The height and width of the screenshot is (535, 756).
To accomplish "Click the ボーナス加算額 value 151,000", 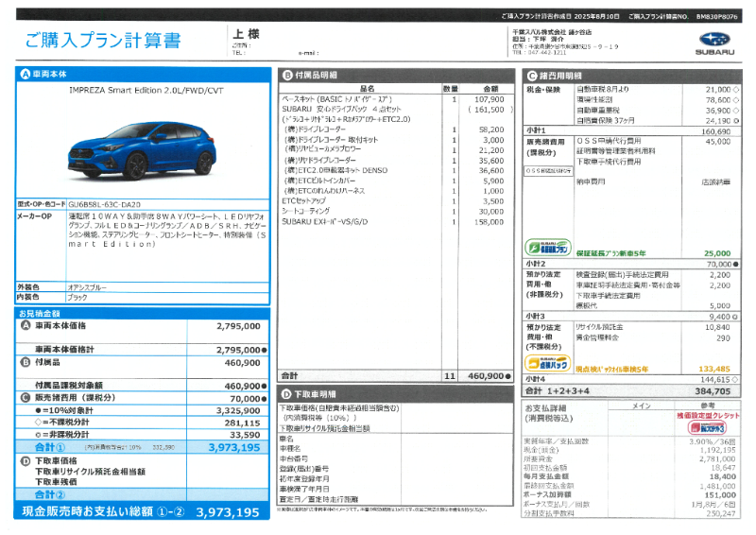I will point(720,495).
